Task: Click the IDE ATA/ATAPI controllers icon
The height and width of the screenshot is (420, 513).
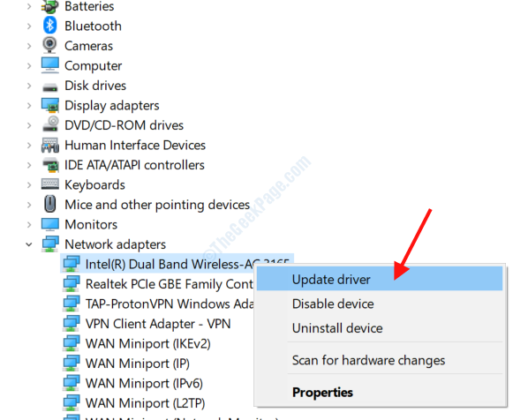Action: 50,165
